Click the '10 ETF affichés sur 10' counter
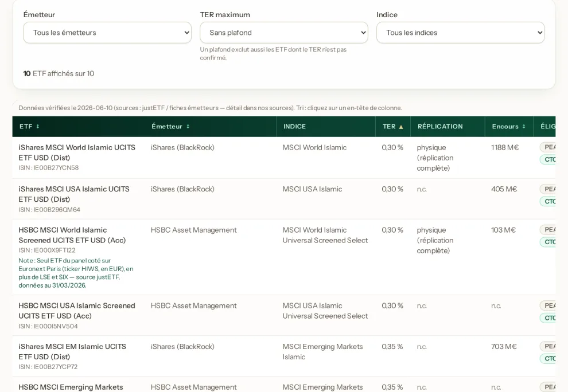The width and height of the screenshot is (568, 392). click(x=59, y=73)
